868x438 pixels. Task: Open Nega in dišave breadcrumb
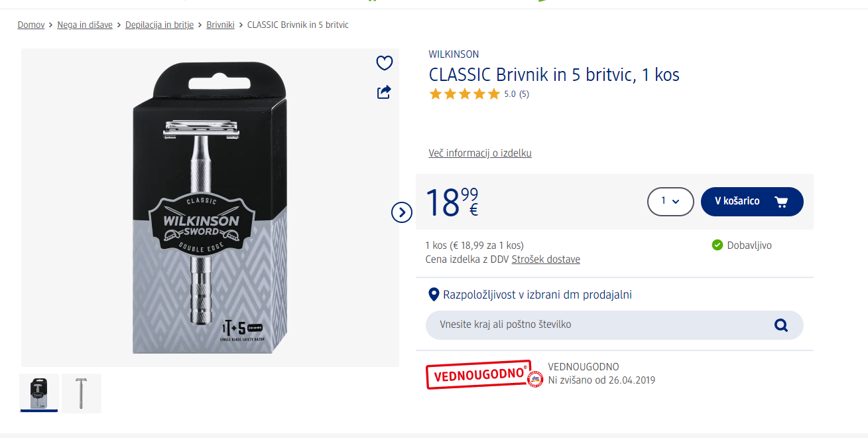click(x=85, y=25)
